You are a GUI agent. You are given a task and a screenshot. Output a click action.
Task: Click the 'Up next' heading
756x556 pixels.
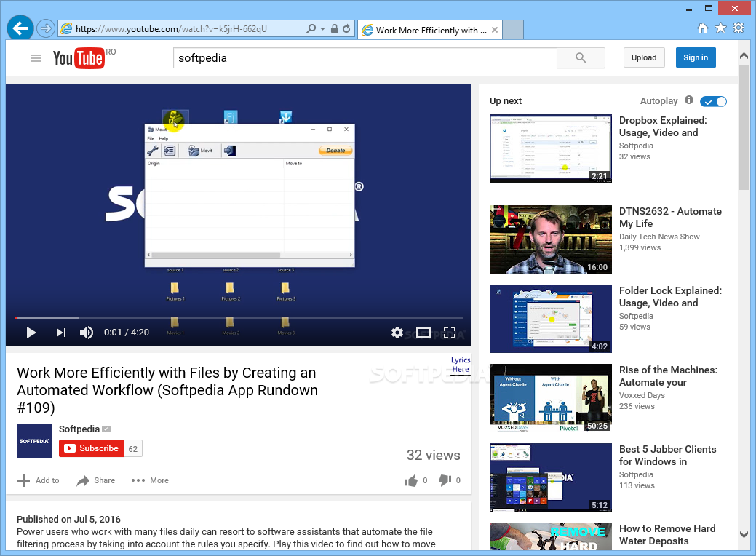click(505, 100)
